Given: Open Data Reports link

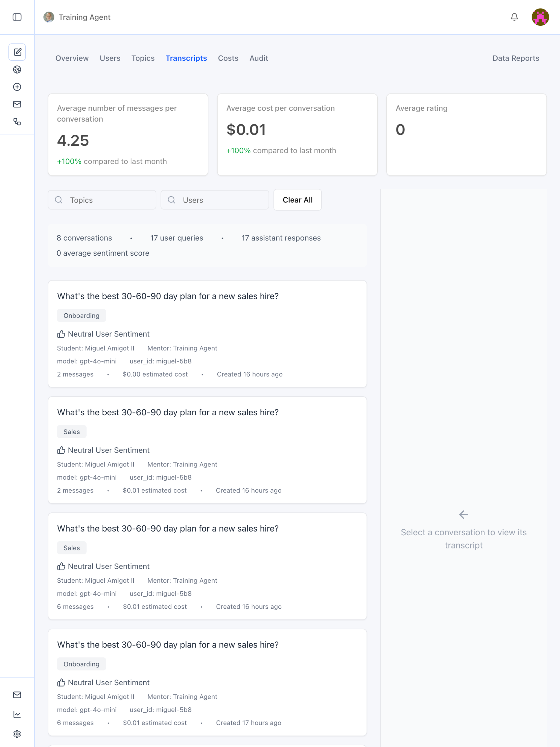Looking at the screenshot, I should point(516,58).
